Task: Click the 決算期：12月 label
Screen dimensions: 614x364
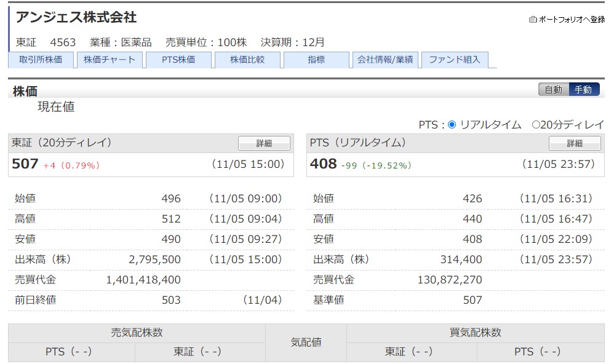Action: pos(292,42)
